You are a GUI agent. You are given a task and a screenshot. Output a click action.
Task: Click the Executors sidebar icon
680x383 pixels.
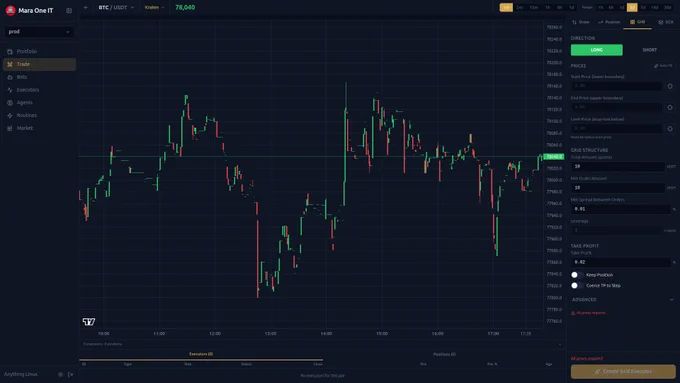pyautogui.click(x=10, y=90)
